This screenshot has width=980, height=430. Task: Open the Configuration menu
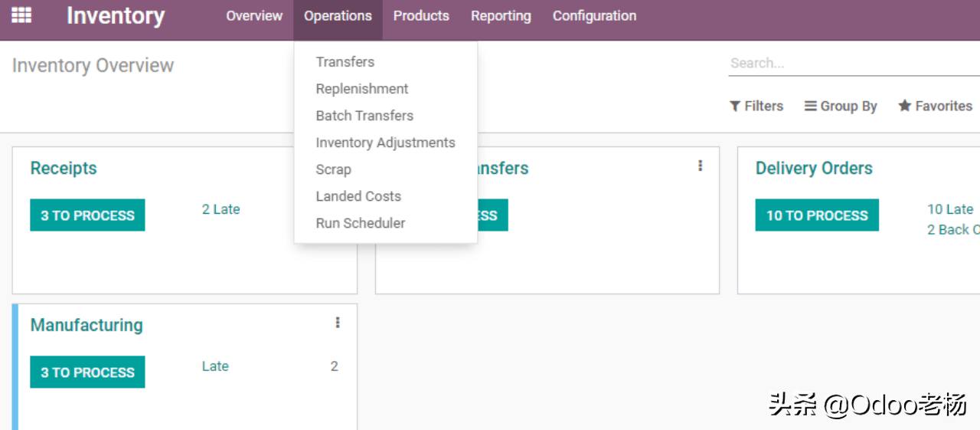594,16
